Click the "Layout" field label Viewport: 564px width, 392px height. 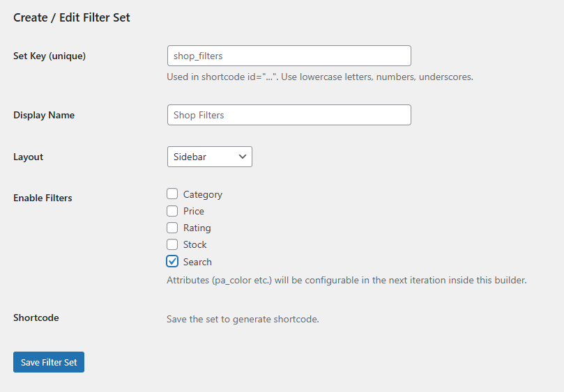[29, 157]
